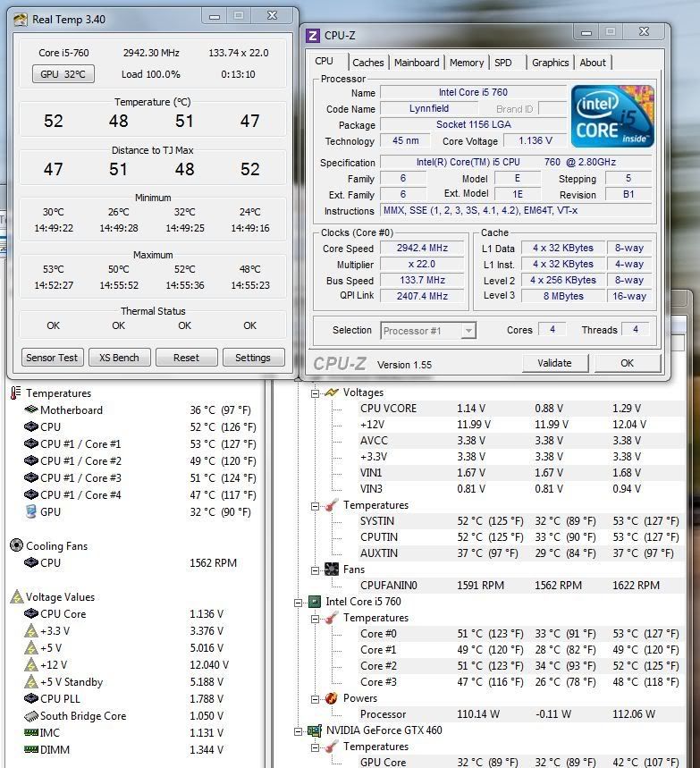
Task: Collapse the Intel Core i5 760 node
Action: point(298,603)
